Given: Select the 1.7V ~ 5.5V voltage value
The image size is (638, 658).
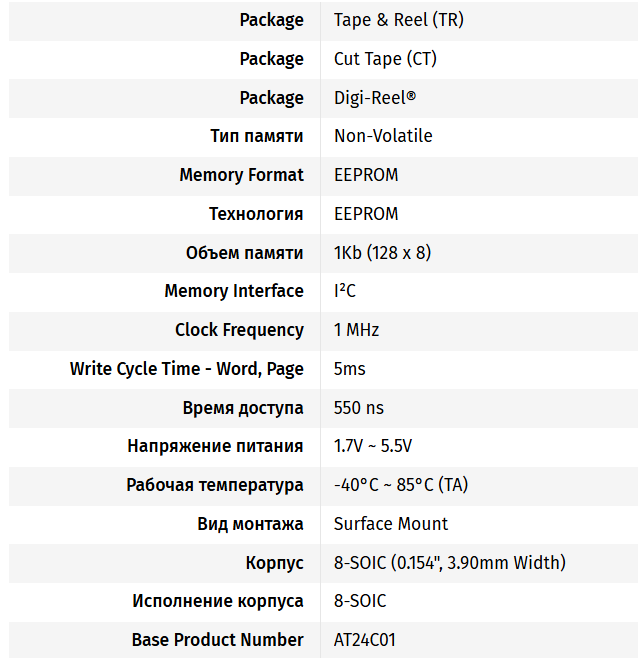Looking at the screenshot, I should 373,446.
